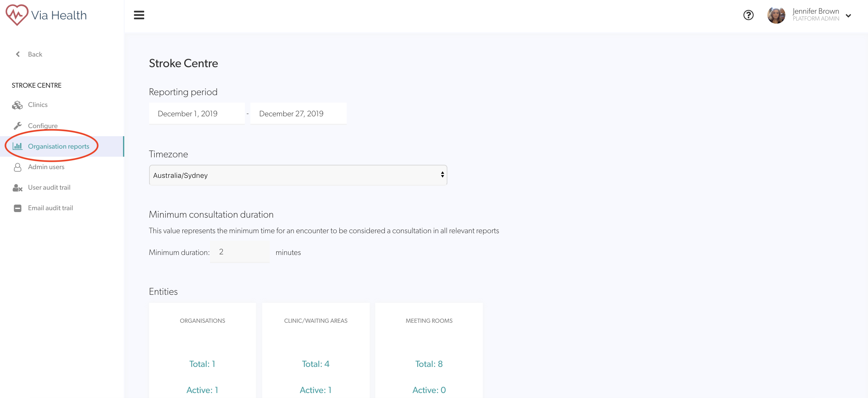Click Active: 1 under Clinic/Waiting Areas
Viewport: 868px width, 398px height.
pos(316,390)
